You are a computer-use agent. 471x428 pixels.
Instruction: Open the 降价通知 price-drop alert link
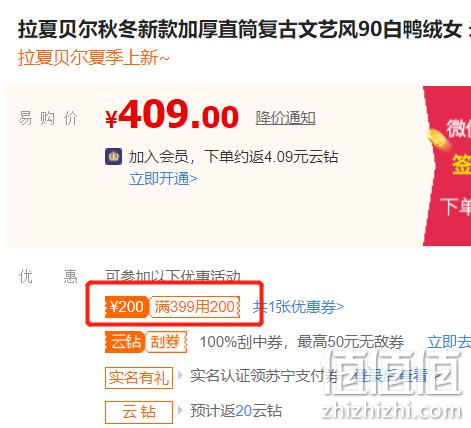(285, 118)
